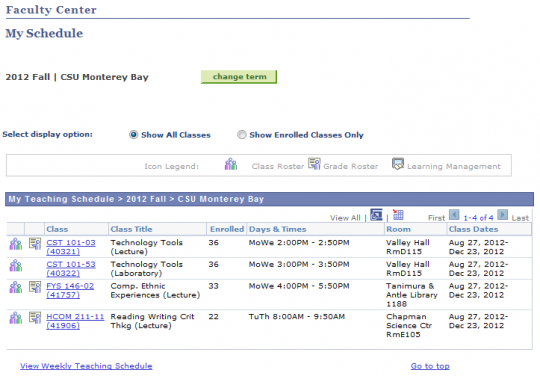
Task: Sort by Days & Times column header
Action: [278, 229]
